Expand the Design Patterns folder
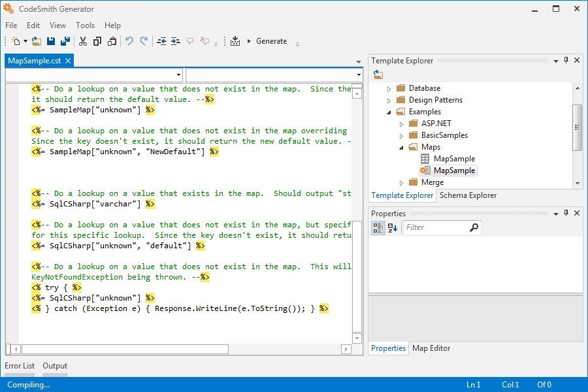The height and width of the screenshot is (392, 588). pos(389,101)
